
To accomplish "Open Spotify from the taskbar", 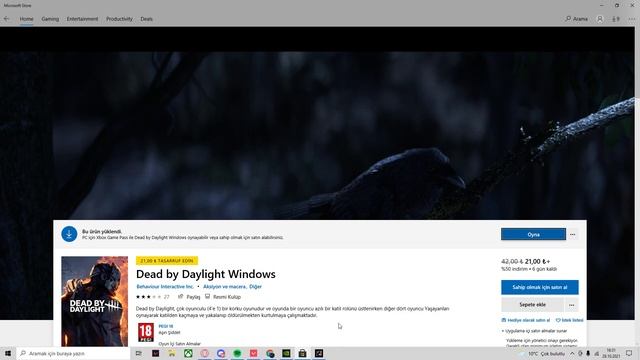I will tap(237, 353).
